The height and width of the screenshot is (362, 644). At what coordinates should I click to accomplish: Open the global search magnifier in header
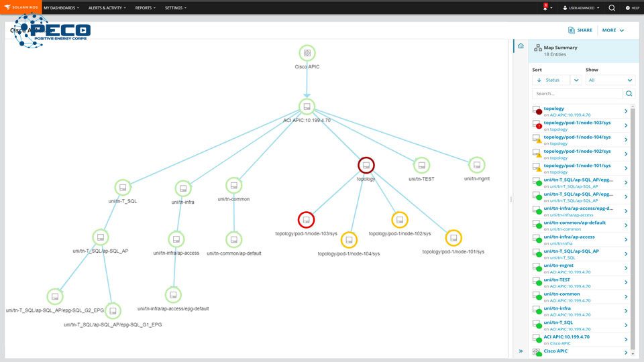pyautogui.click(x=612, y=8)
